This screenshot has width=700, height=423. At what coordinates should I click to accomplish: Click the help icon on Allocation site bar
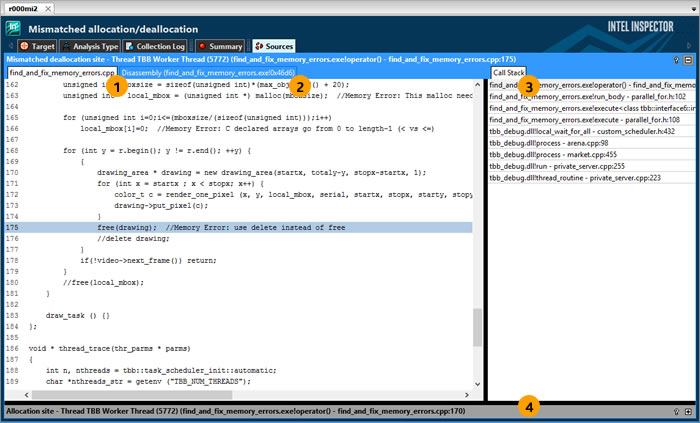(x=676, y=411)
